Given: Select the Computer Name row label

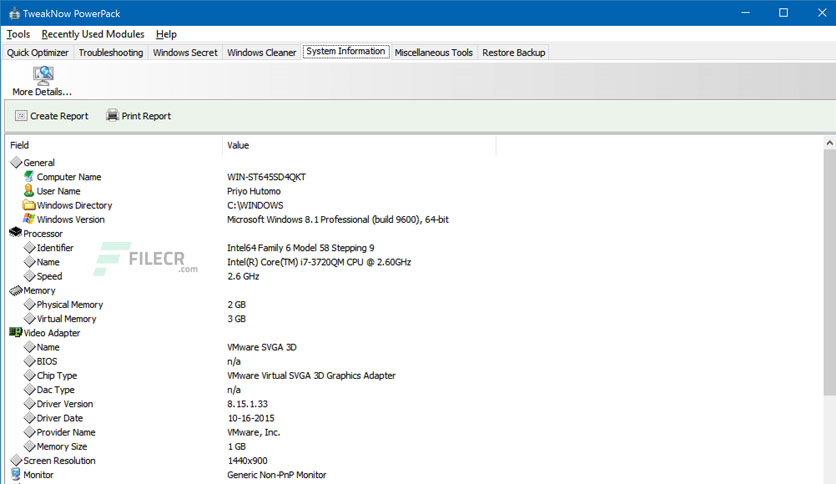Looking at the screenshot, I should (x=69, y=177).
